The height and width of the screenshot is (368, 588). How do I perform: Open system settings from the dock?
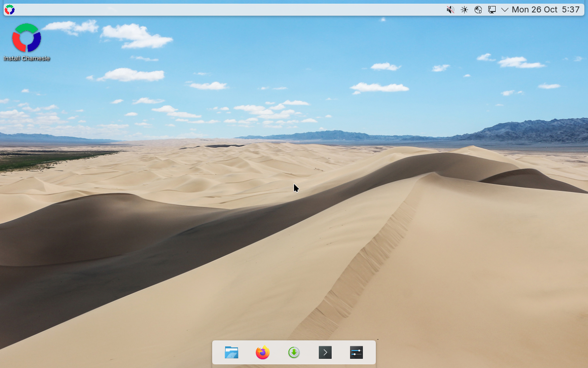356,353
